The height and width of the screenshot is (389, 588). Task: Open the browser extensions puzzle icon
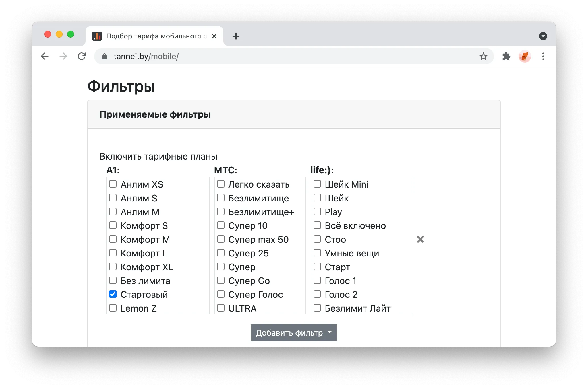coord(506,56)
